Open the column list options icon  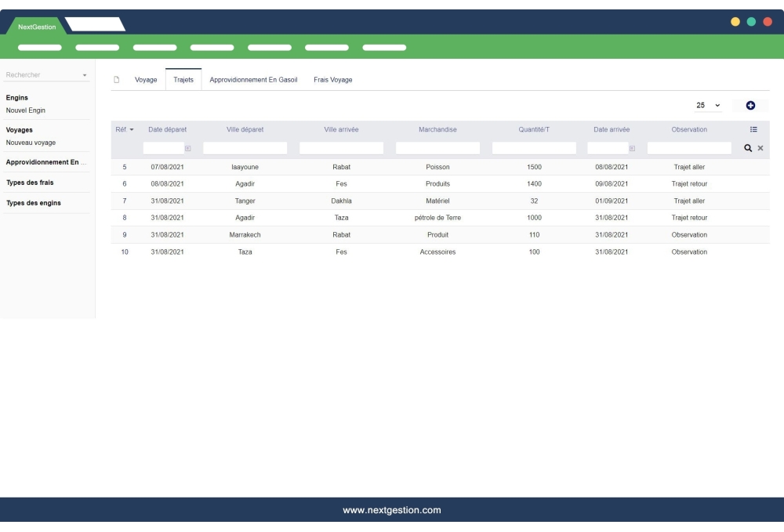(753, 129)
